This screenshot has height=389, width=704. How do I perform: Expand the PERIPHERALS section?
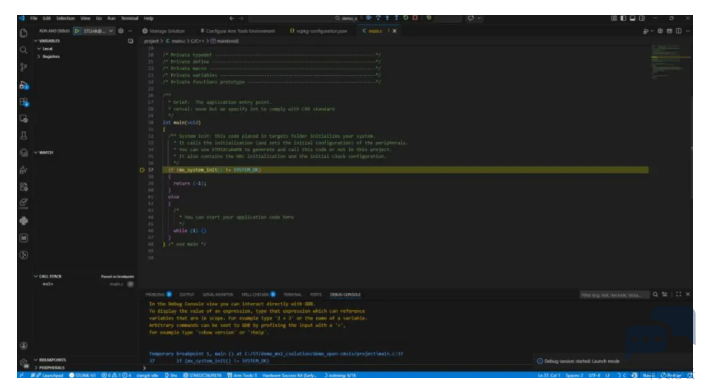49,368
